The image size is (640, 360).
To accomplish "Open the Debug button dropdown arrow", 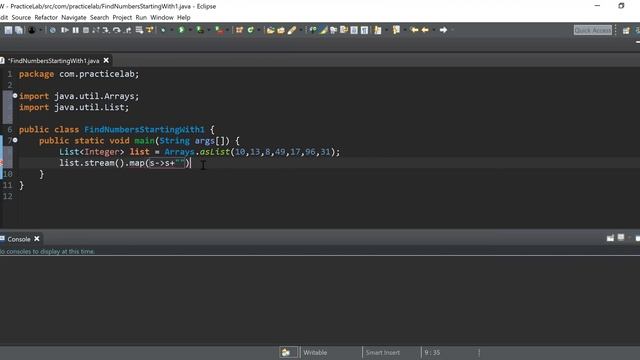I will click(171, 30).
